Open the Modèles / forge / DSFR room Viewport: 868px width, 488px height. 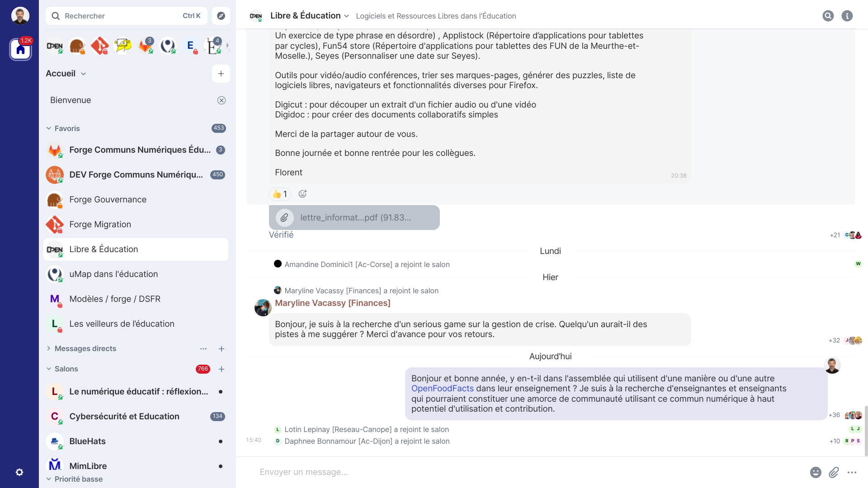tap(136, 299)
